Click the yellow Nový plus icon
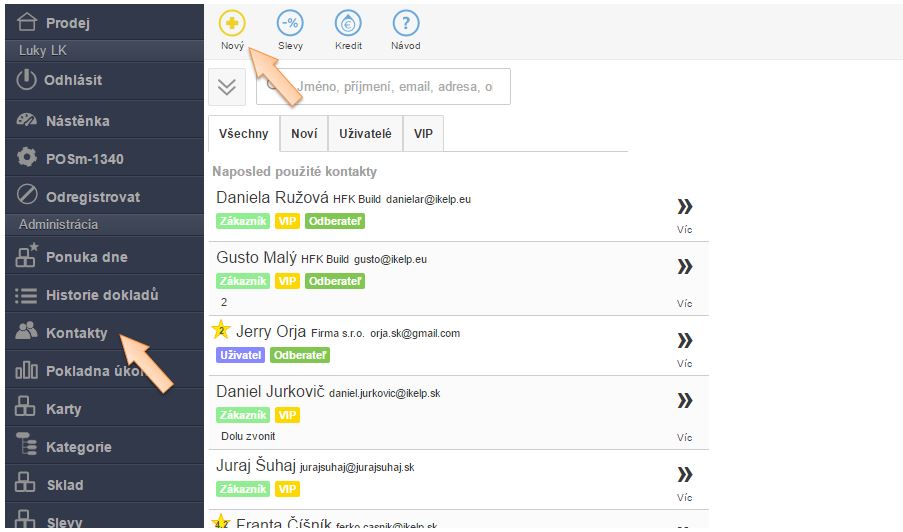Image resolution: width=903 pixels, height=532 pixels. tap(232, 23)
